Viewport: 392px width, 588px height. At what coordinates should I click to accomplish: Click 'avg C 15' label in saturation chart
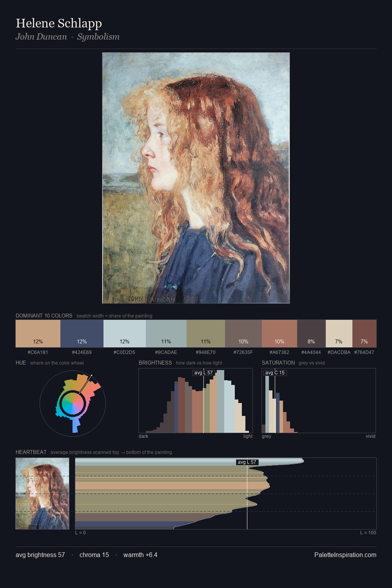pyautogui.click(x=275, y=373)
